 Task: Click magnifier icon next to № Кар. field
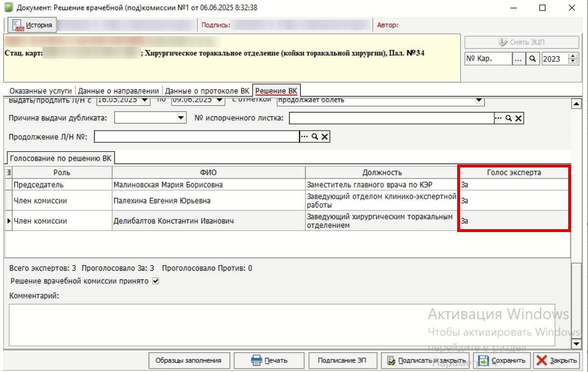[532, 59]
